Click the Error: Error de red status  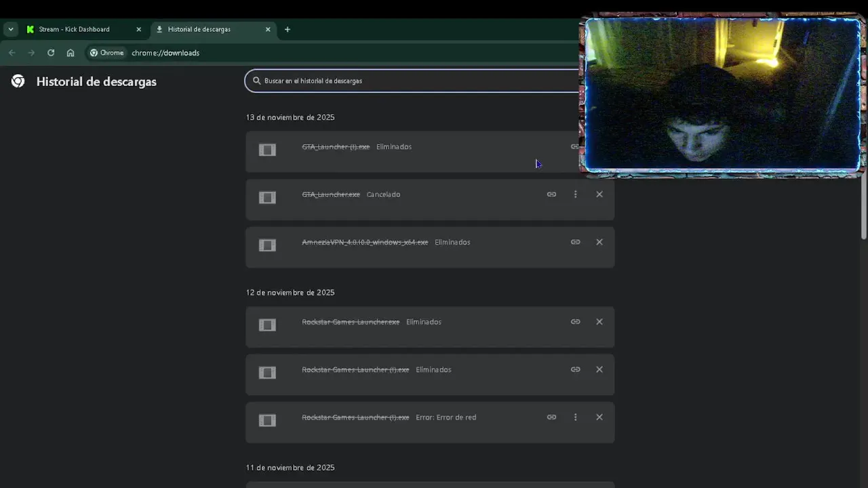pos(446,418)
